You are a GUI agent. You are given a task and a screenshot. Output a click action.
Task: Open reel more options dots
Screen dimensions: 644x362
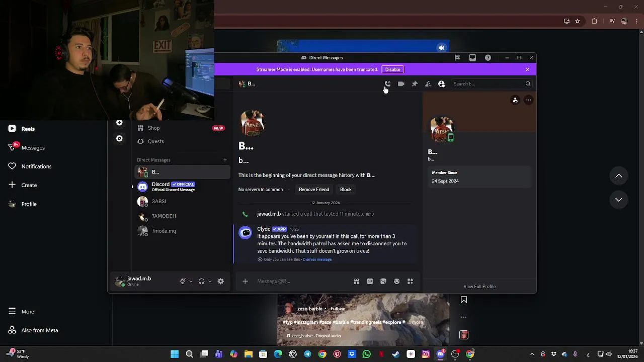coord(464,317)
